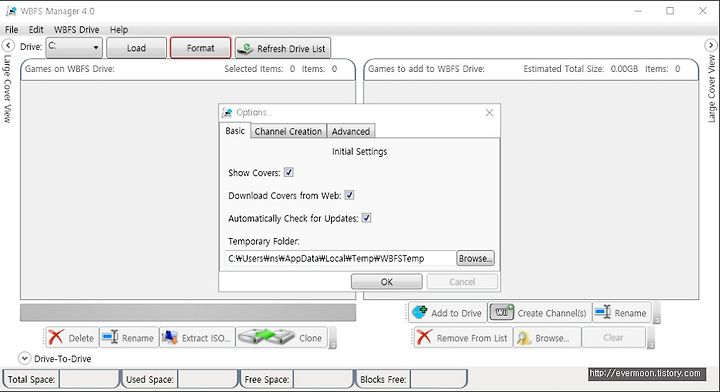Open the Help menu
Screen dimensions: 720x392
[118, 30]
